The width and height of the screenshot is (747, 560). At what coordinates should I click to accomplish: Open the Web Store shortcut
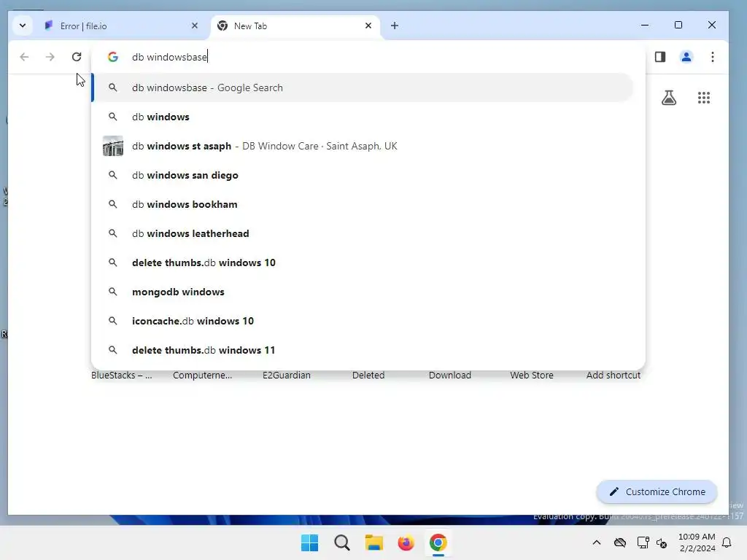[x=532, y=376]
